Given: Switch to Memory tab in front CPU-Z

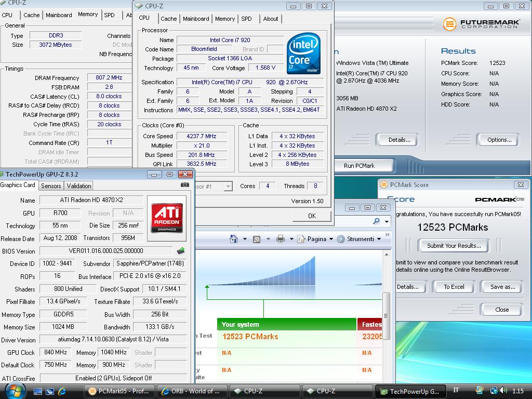Looking at the screenshot, I should click(x=224, y=19).
